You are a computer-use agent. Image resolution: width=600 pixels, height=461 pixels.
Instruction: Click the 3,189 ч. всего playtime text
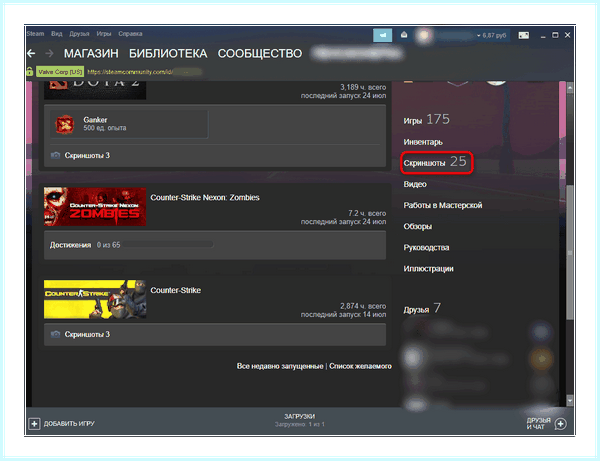coord(363,87)
